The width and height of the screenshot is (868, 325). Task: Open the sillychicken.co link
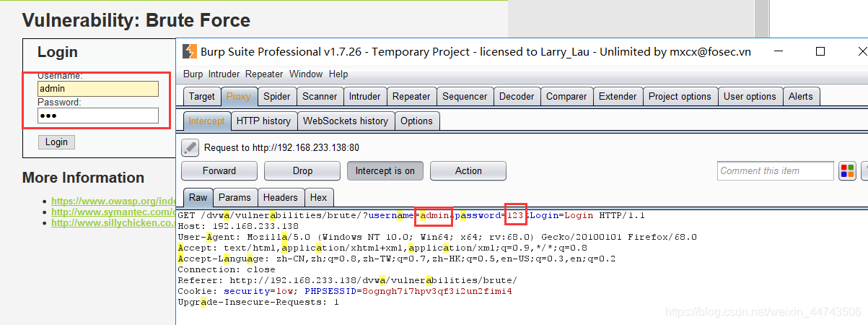[x=114, y=222]
